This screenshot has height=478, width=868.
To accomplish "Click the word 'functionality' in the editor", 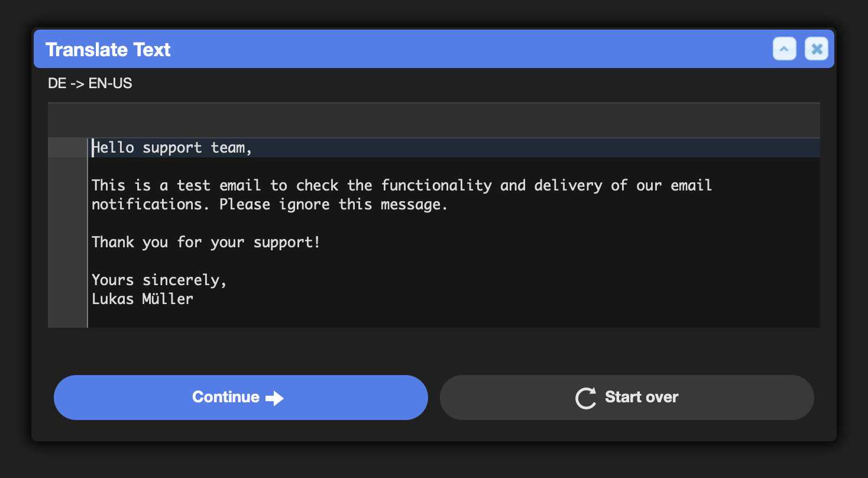I will pos(436,186).
